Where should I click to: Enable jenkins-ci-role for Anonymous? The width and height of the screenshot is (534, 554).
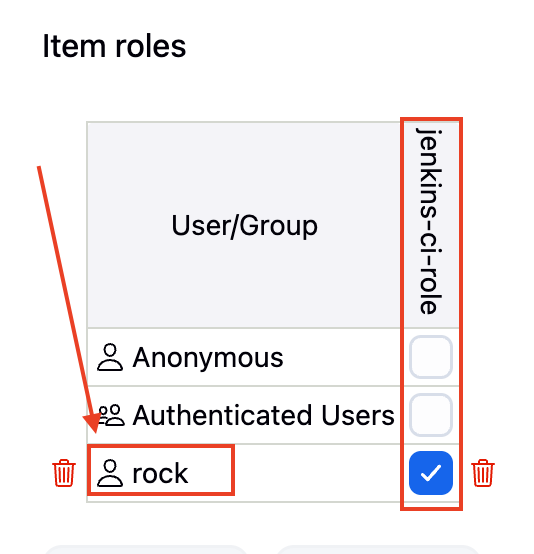point(431,357)
